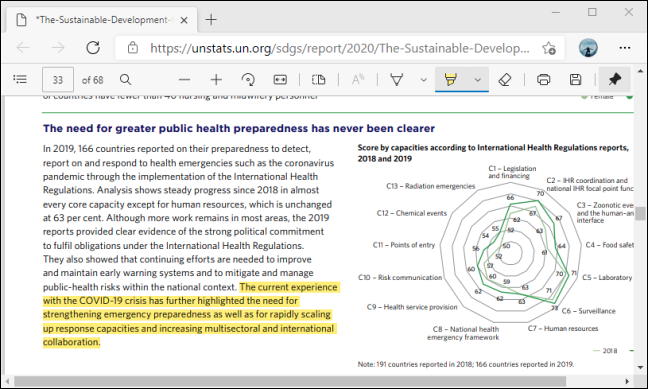Start Read aloud

358,79
